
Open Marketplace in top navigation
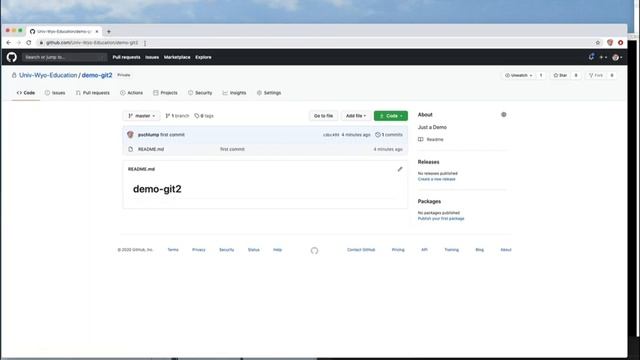(x=177, y=57)
